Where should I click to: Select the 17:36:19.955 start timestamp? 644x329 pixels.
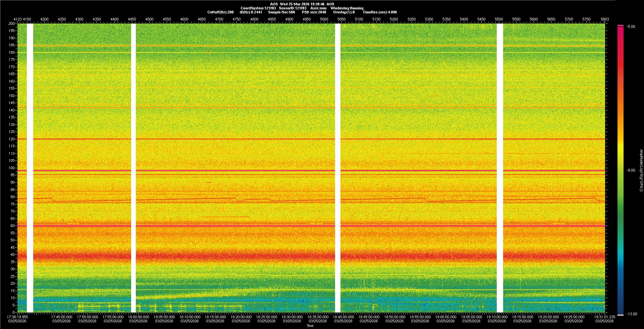(17, 317)
